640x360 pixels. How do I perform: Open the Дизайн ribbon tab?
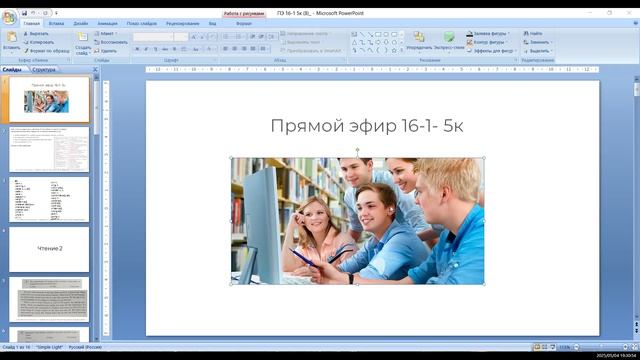point(80,24)
